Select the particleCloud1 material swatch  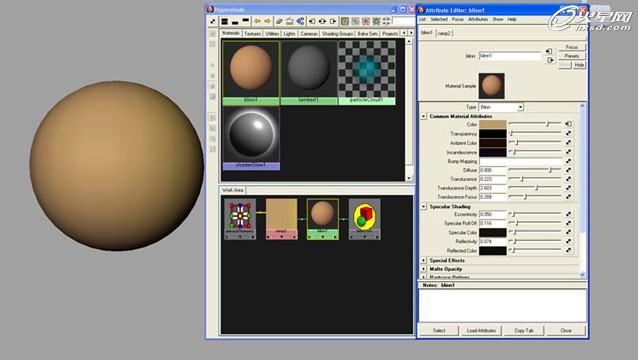click(x=367, y=72)
